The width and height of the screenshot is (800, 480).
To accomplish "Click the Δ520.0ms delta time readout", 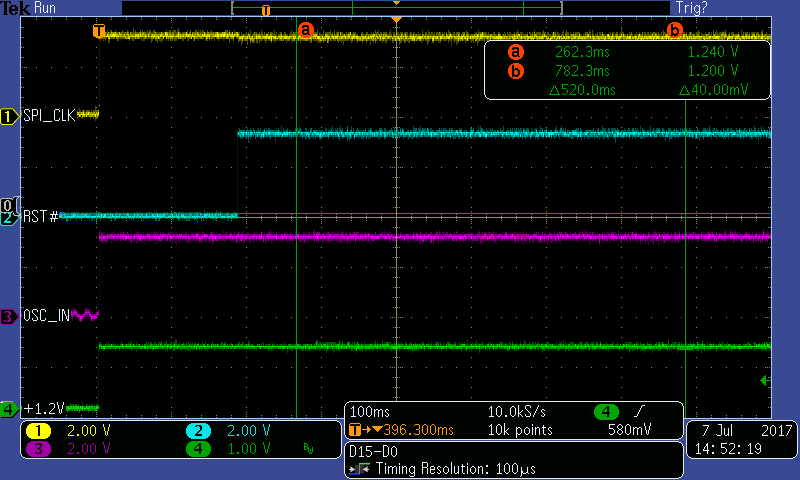I will click(582, 90).
